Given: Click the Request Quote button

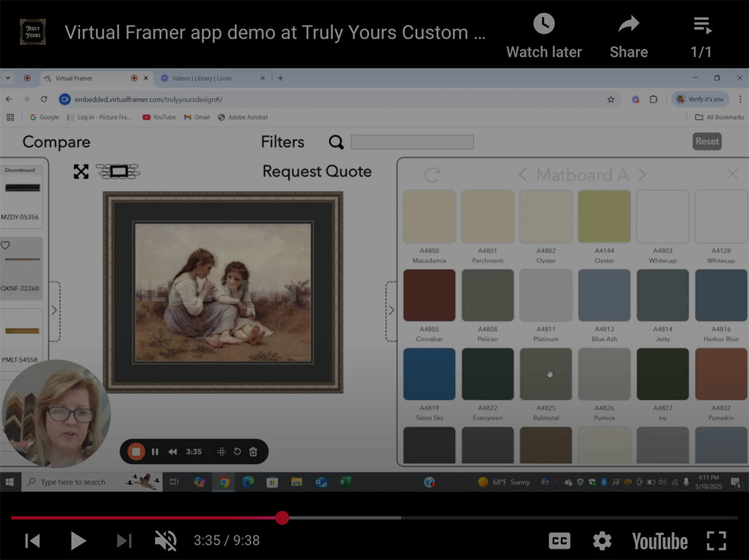Looking at the screenshot, I should tap(316, 172).
